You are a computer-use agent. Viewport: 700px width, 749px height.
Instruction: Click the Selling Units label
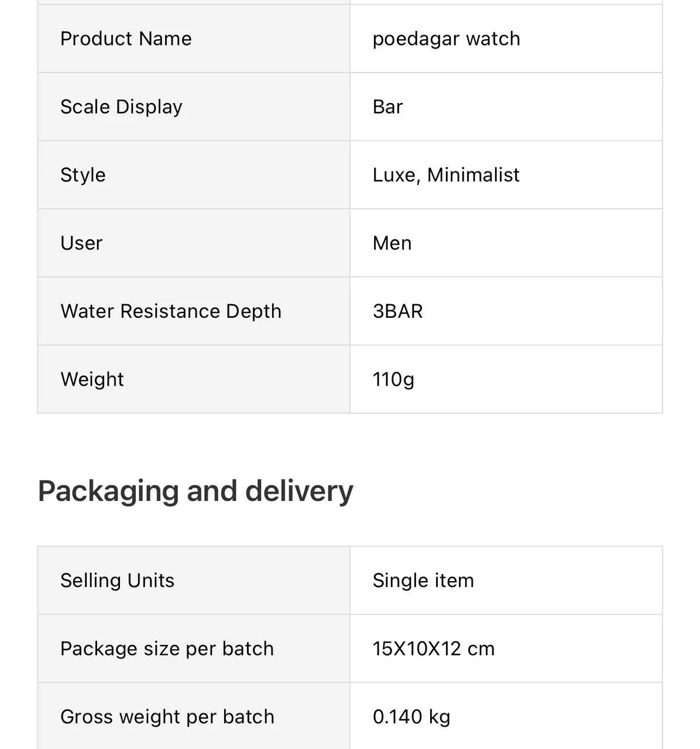click(x=117, y=580)
